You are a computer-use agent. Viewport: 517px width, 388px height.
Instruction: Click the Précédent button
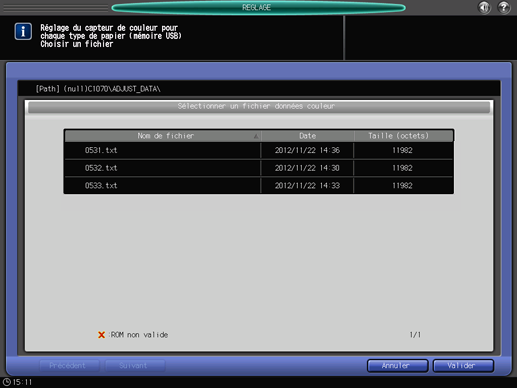point(69,366)
